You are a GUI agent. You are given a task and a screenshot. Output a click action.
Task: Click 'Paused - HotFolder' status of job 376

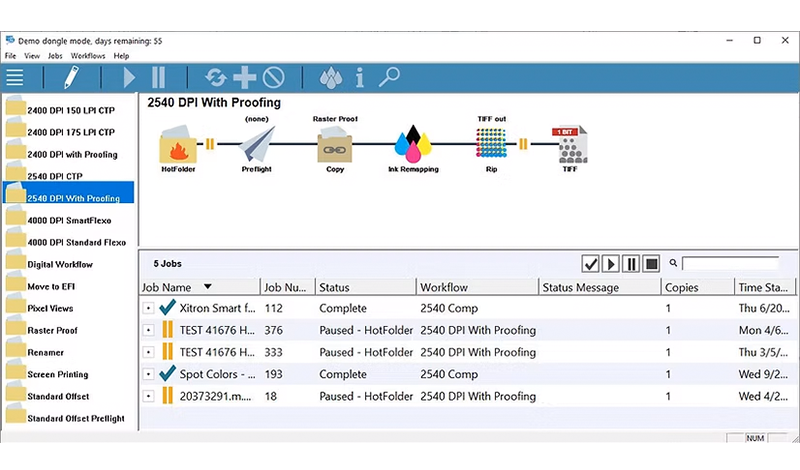tap(366, 330)
